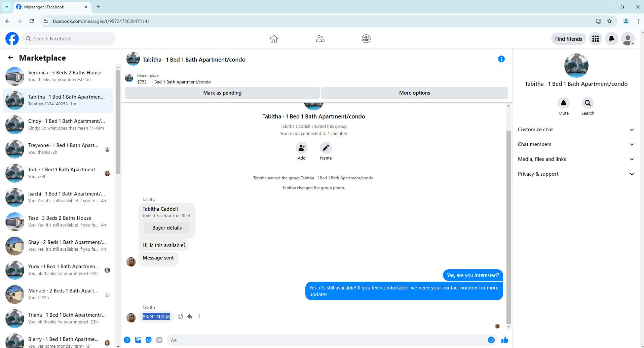Open Manuel's 2 Beds 1 Bath conversation
Viewport: 644px width, 348px height.
click(58, 294)
